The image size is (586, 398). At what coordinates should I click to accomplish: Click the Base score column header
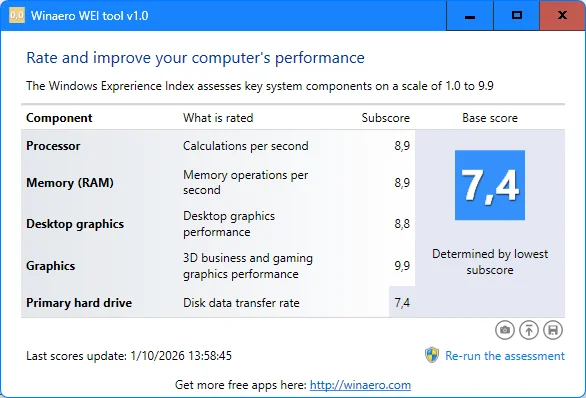[490, 118]
